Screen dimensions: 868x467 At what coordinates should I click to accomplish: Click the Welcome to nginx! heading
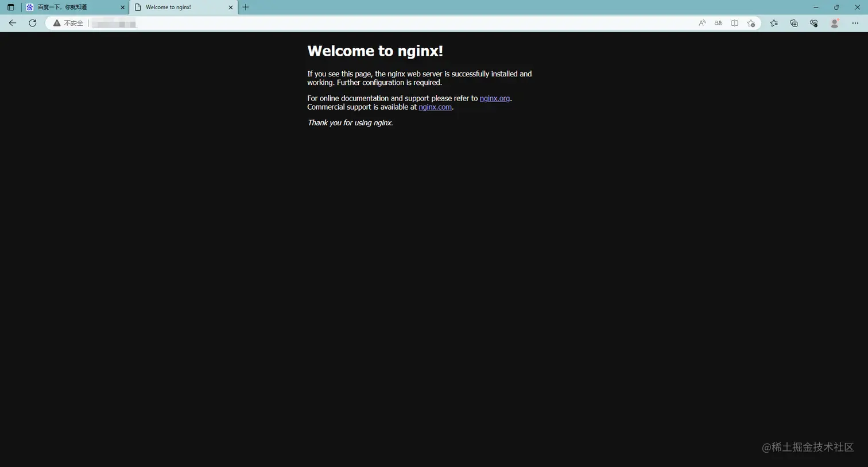click(x=375, y=51)
